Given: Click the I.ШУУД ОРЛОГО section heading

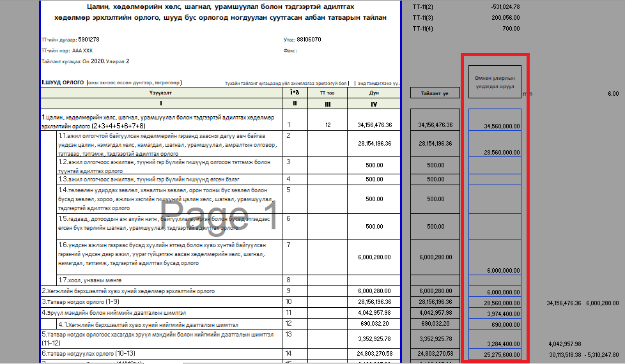Looking at the screenshot, I should (x=63, y=82).
